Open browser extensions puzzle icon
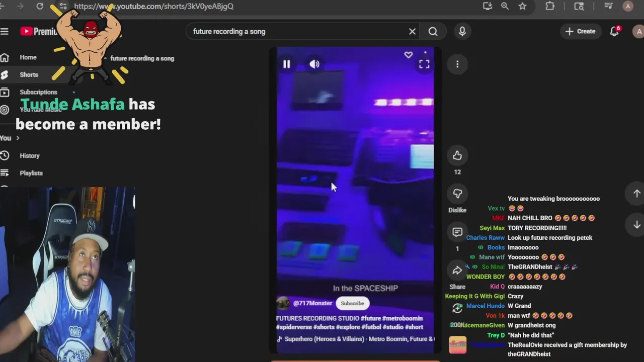644x362 pixels. coord(550,6)
